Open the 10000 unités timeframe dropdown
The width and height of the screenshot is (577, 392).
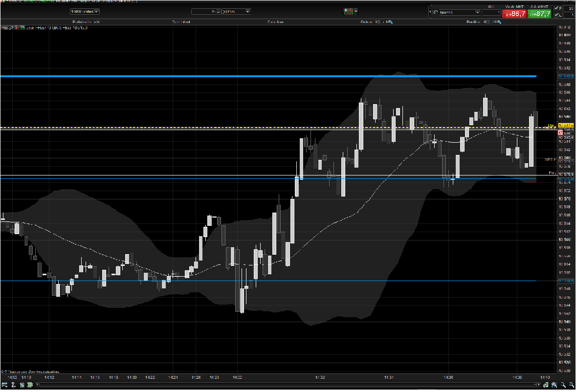[x=85, y=12]
